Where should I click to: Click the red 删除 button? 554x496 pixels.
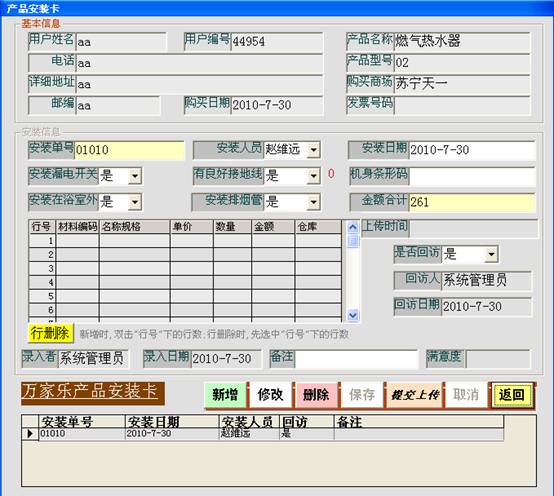click(x=316, y=395)
